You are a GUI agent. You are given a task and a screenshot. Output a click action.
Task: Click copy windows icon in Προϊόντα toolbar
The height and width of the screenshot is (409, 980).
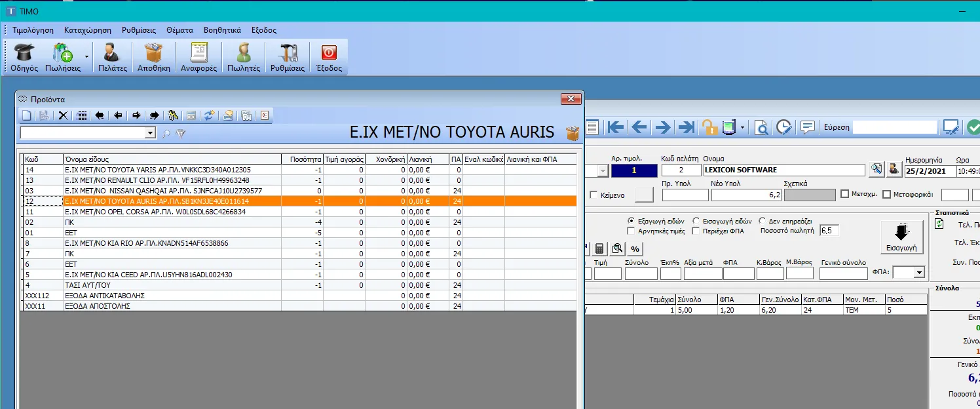pyautogui.click(x=246, y=115)
